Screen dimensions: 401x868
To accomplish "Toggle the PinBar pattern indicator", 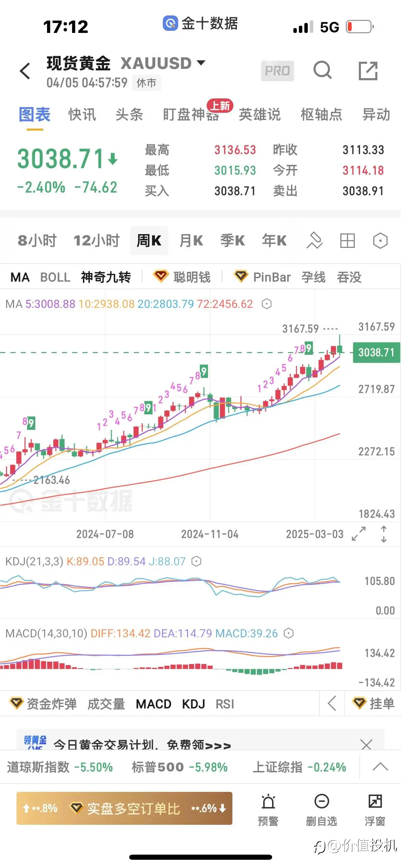I will [272, 277].
